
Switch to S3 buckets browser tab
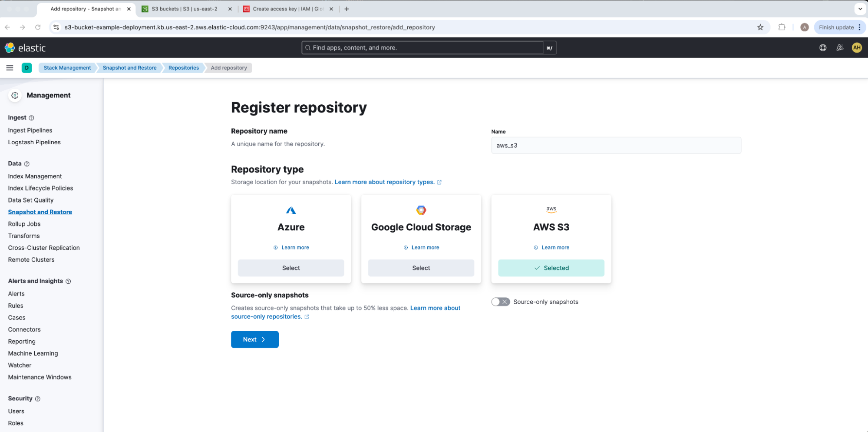185,9
